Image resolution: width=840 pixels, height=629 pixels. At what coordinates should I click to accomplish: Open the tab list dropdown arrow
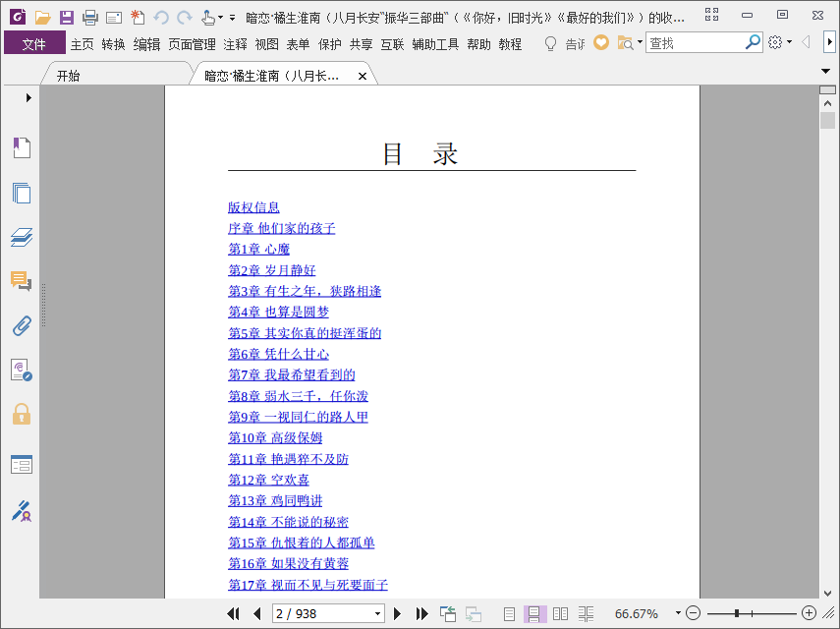[x=825, y=71]
